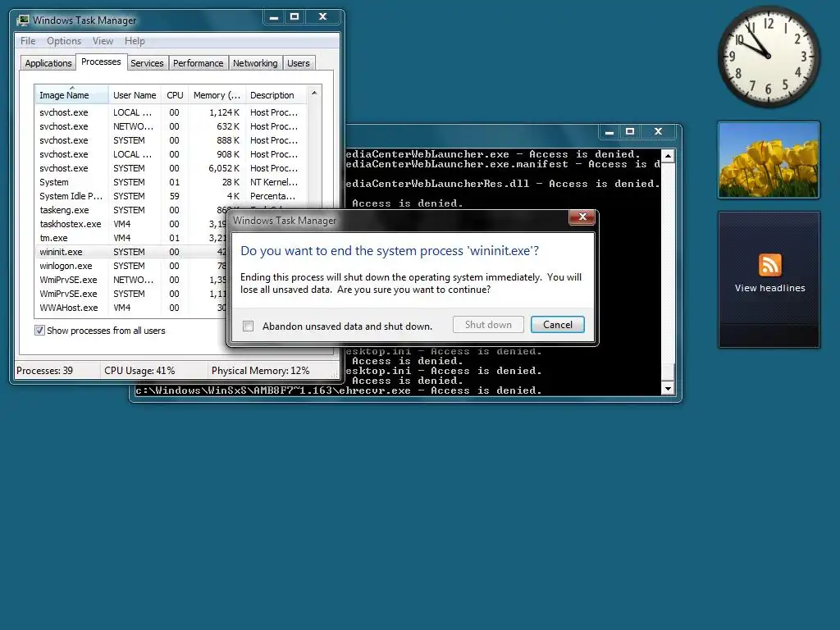Select the tm.exe process row

pos(131,238)
